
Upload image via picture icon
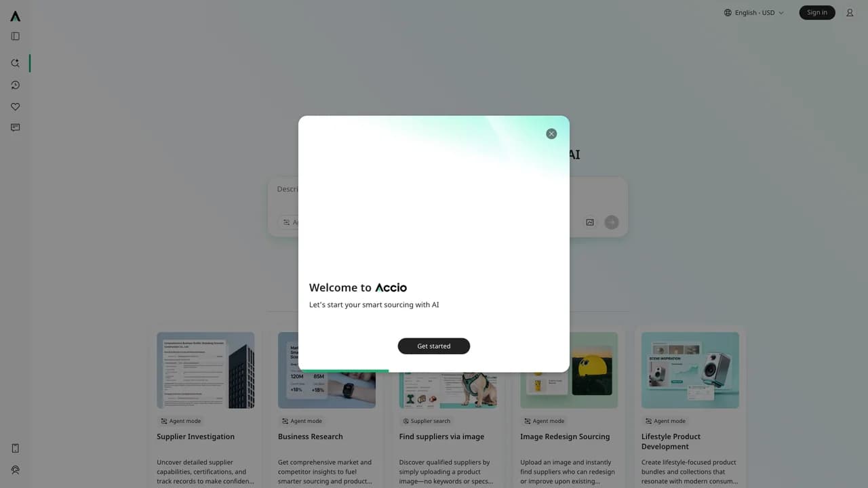(590, 222)
